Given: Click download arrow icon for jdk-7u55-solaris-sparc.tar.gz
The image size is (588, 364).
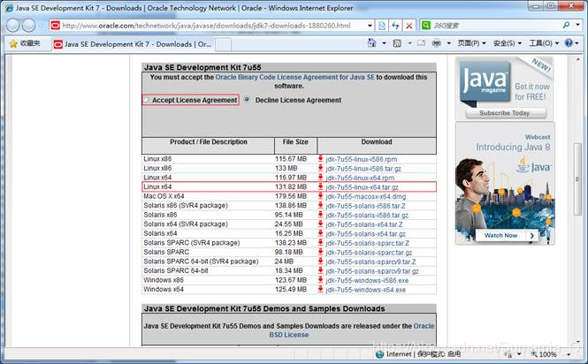Looking at the screenshot, I should pos(321,252).
